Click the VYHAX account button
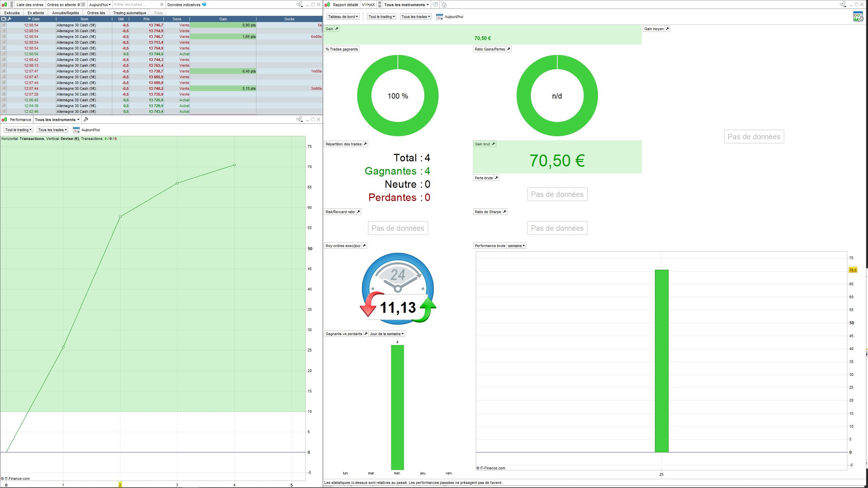This screenshot has height=488, width=868. [x=368, y=5]
